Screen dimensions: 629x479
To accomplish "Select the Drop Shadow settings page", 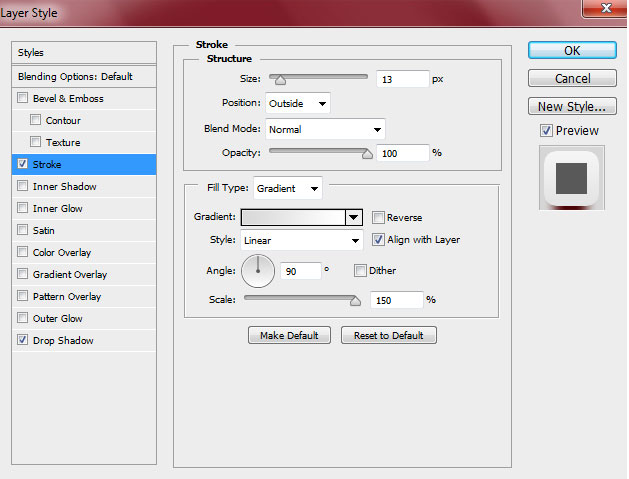I will (x=63, y=341).
